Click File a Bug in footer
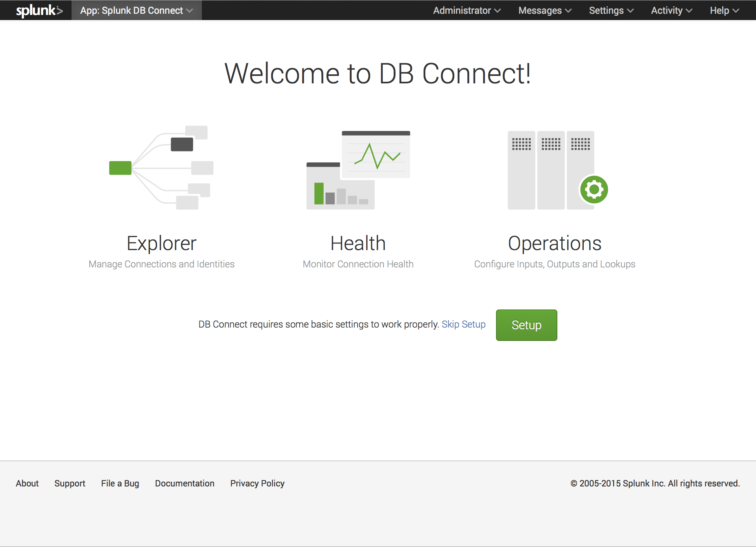Image resolution: width=756 pixels, height=547 pixels. (x=120, y=483)
